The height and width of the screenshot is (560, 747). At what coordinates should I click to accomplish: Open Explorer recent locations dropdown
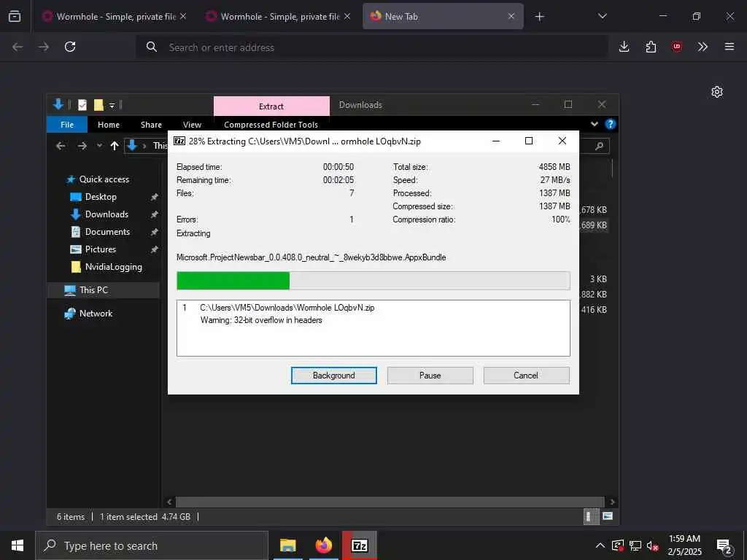coord(99,146)
